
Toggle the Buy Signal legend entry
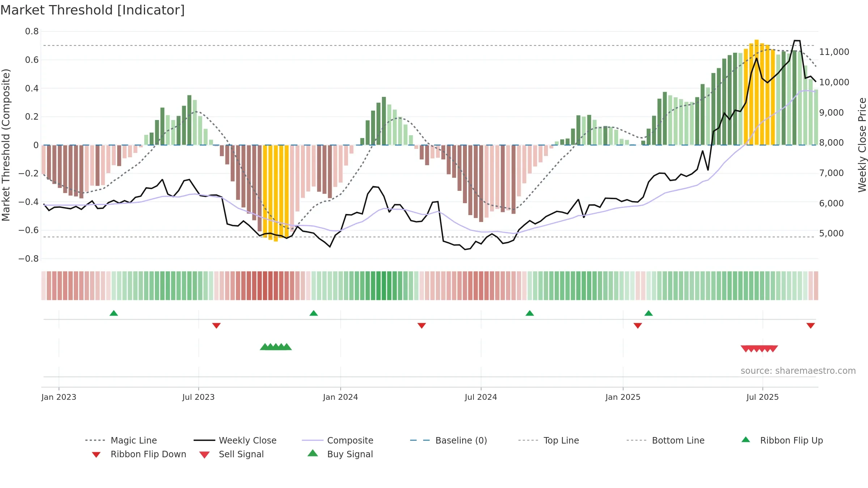(340, 454)
